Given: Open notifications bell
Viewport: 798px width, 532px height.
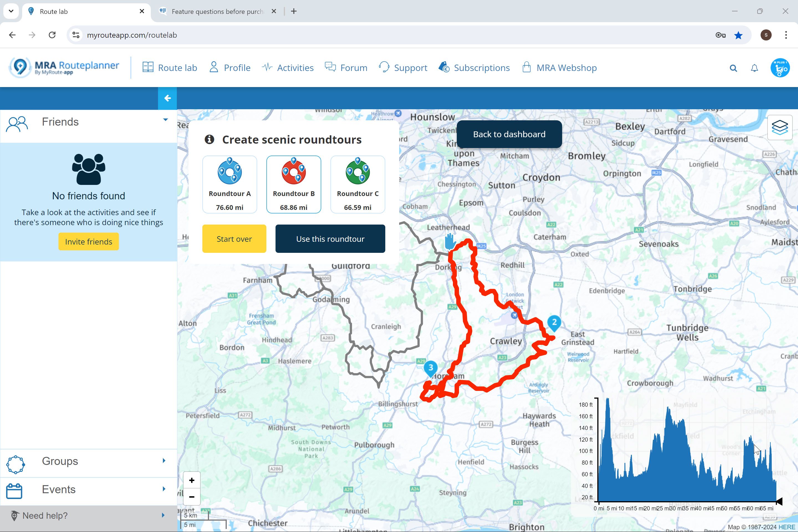Looking at the screenshot, I should (x=754, y=68).
